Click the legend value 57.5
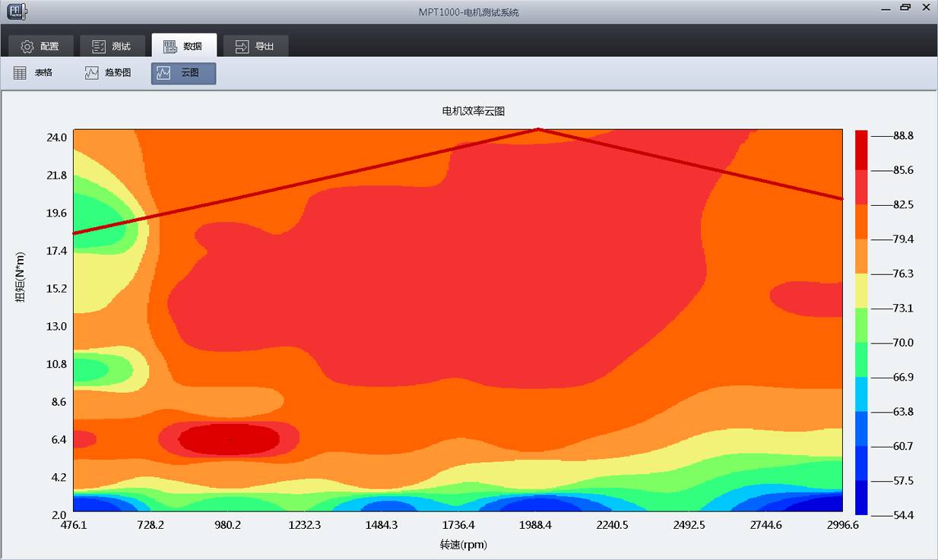The height and width of the screenshot is (560, 938). coord(903,481)
